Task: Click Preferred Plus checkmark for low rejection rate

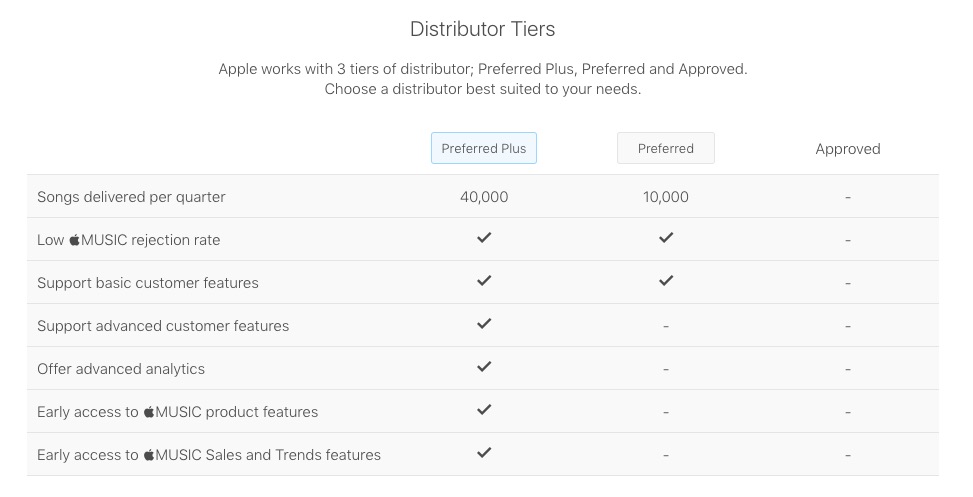Action: tap(484, 238)
